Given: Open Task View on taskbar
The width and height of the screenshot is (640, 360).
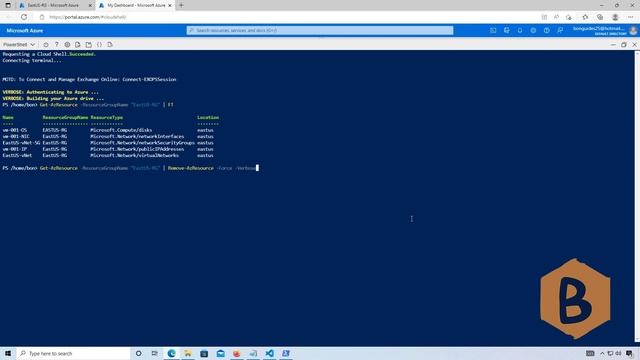Looking at the screenshot, I should (154, 353).
